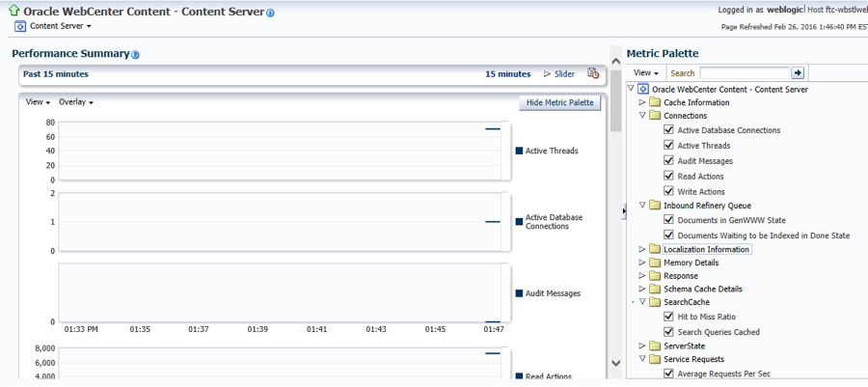Expand the Cache Information node
868x387 pixels.
click(x=642, y=102)
